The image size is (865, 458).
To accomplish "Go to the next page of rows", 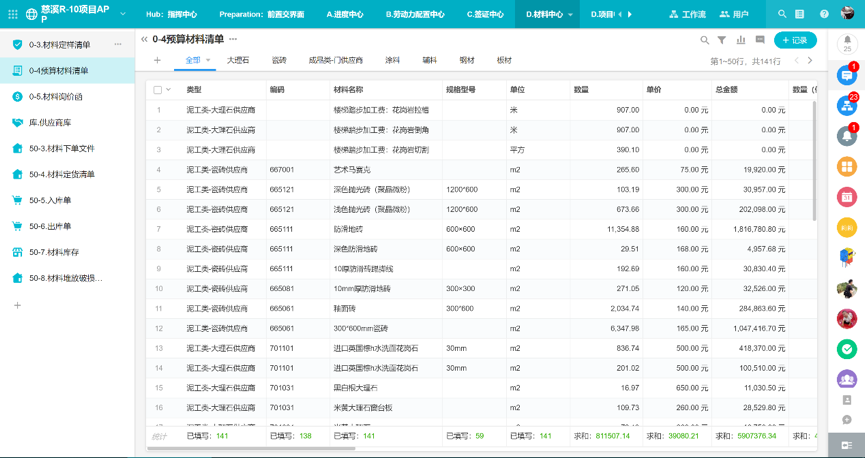I will [x=810, y=60].
